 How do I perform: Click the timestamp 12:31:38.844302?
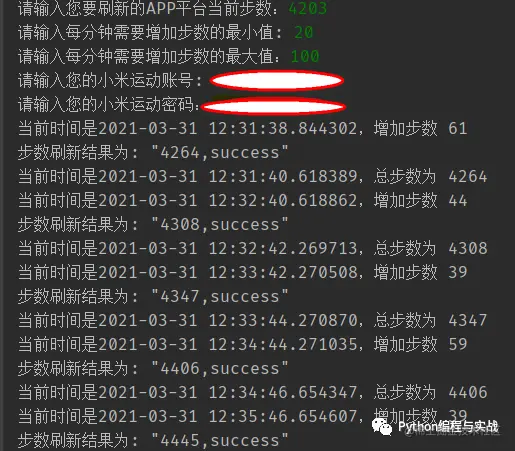[283, 129]
